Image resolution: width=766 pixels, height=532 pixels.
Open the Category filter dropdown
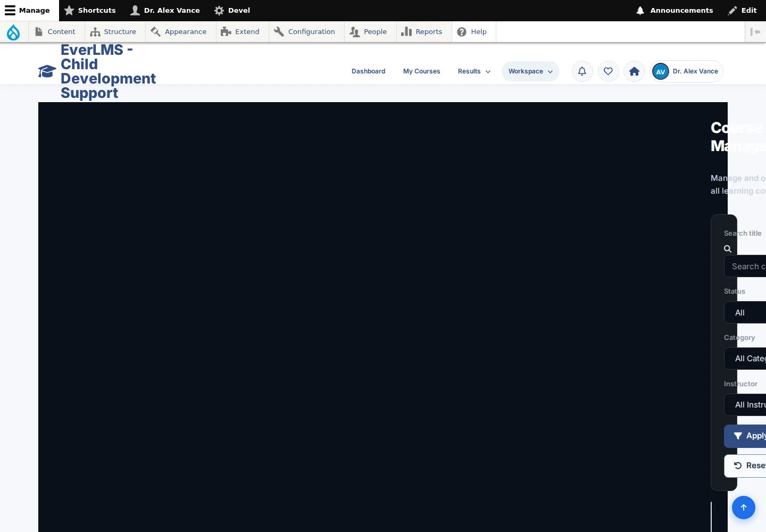(745, 359)
